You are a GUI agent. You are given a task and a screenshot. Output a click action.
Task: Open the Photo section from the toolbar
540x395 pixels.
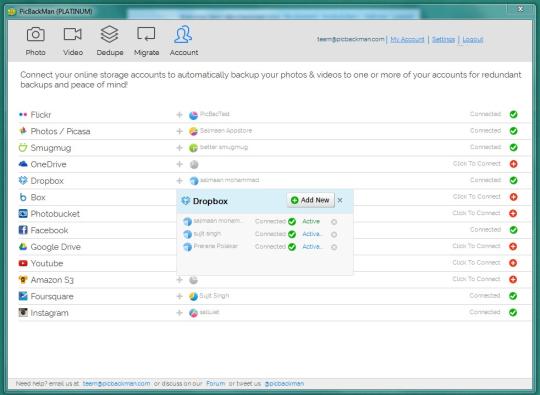(35, 41)
